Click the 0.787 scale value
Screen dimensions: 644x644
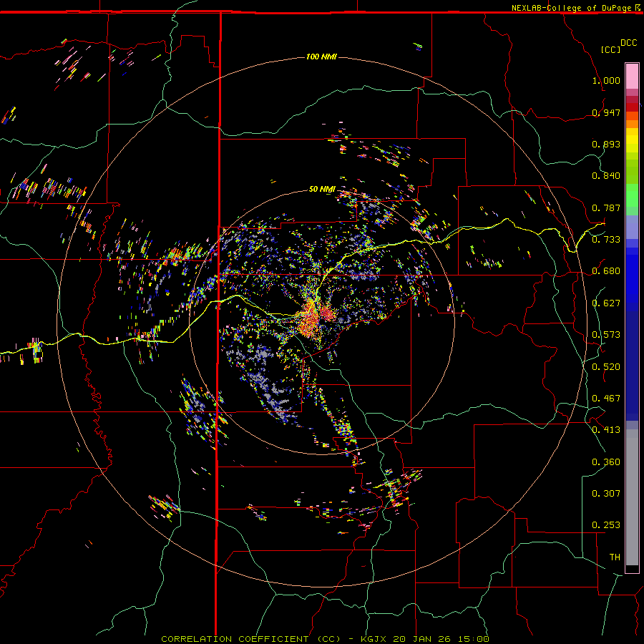coord(606,208)
